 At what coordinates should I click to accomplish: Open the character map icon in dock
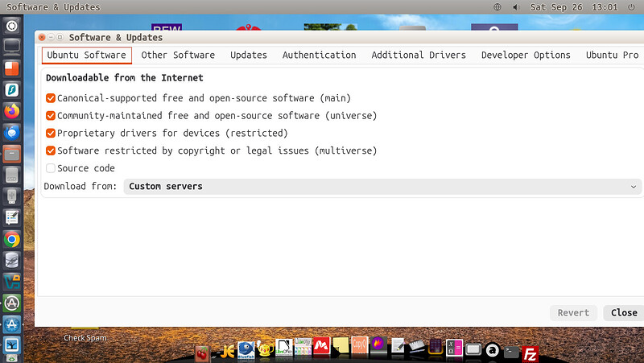coord(454,348)
